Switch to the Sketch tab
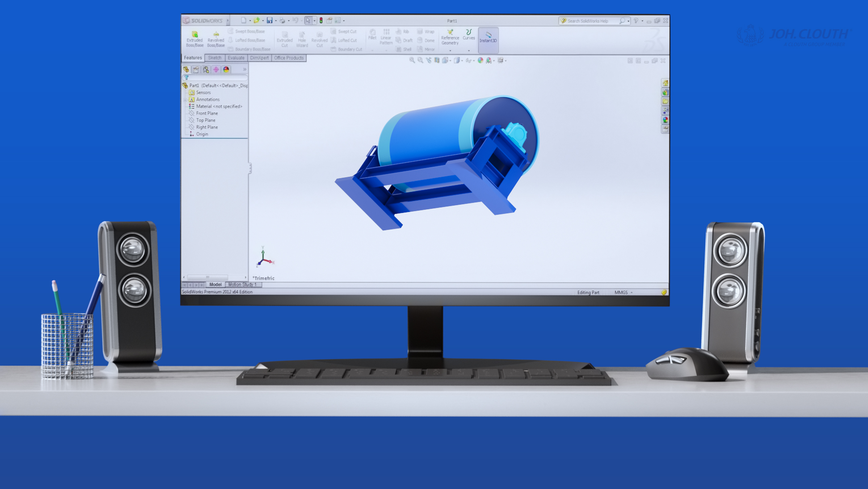Image resolution: width=868 pixels, height=489 pixels. (x=214, y=58)
